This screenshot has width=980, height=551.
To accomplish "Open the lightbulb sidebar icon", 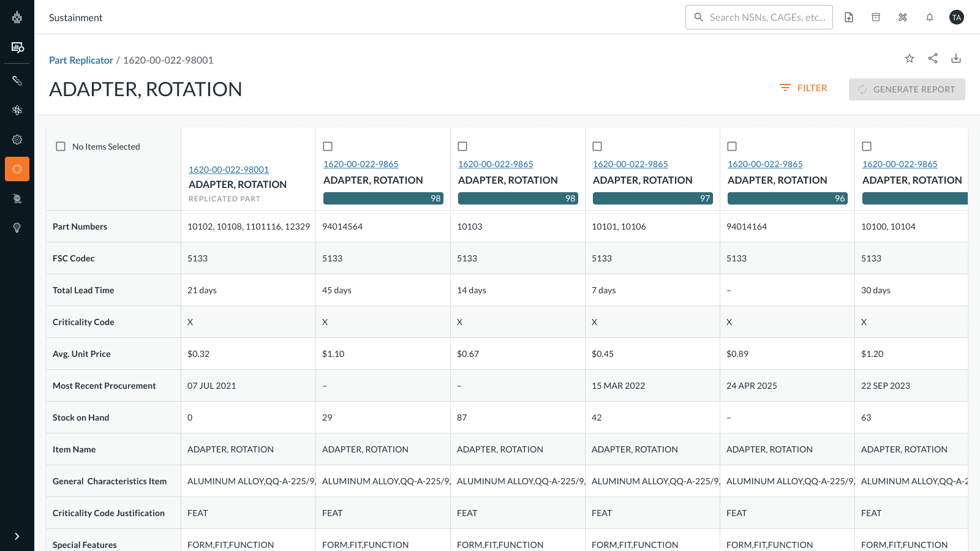I will pos(17,228).
